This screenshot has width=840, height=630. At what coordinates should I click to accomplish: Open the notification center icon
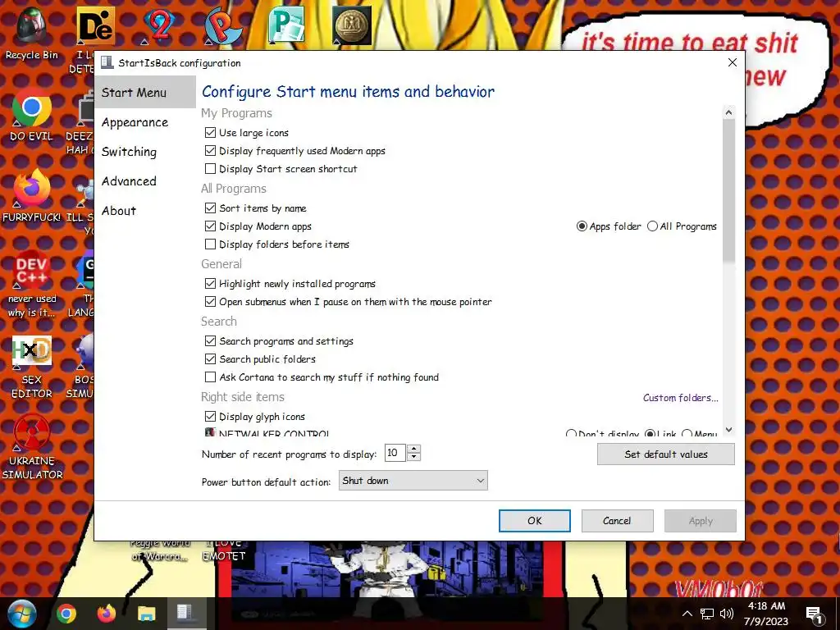click(814, 614)
